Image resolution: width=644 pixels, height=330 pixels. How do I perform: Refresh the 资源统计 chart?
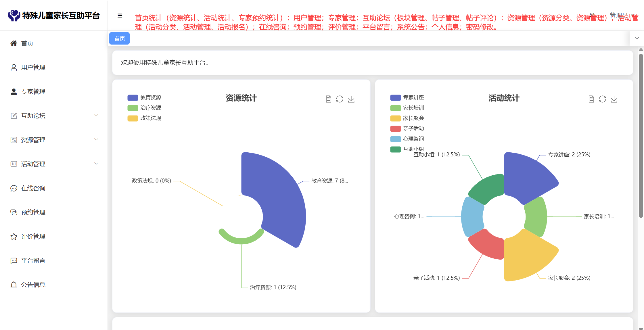pyautogui.click(x=340, y=99)
